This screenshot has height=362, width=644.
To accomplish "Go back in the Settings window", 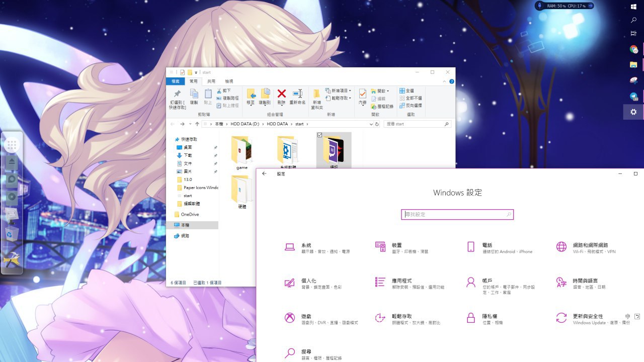I will (265, 173).
